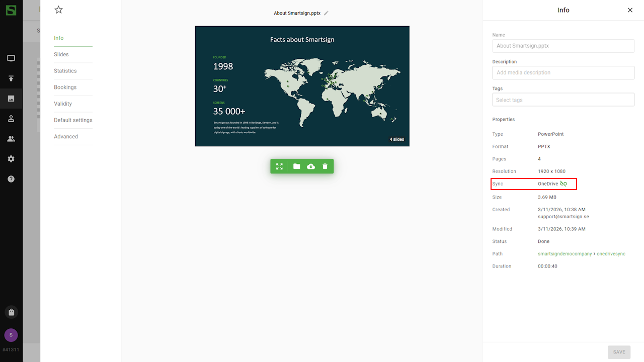Download the file with cloud icon

pos(311,166)
